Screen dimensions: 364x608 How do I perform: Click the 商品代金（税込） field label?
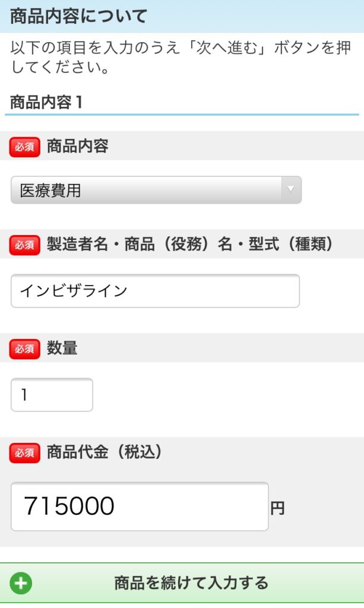104,452
